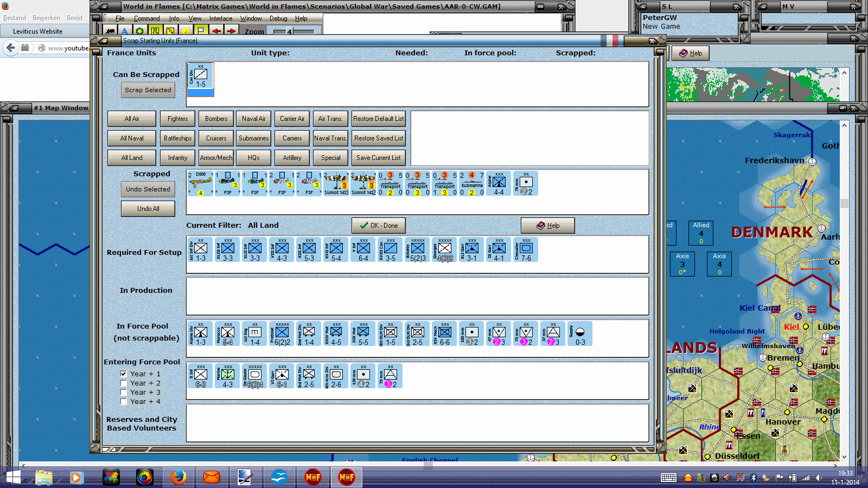This screenshot has width=868, height=488.
Task: Click the 4th Arm Div 2-6 counter
Action: tap(336, 376)
